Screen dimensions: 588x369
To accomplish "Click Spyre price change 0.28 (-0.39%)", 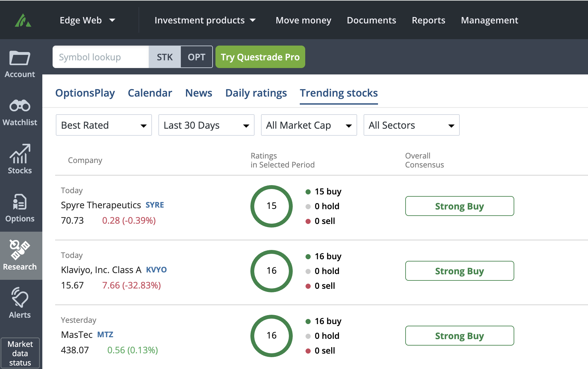I will pos(129,220).
